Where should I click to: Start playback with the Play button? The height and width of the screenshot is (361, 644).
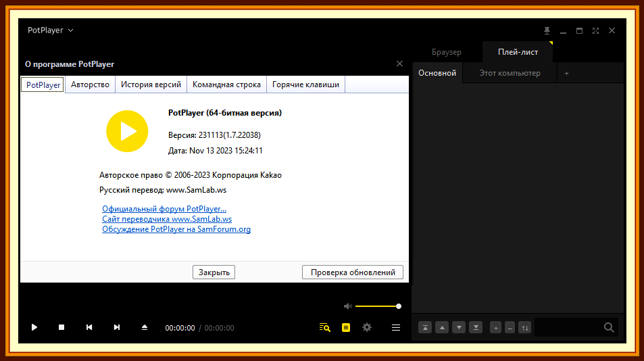click(34, 327)
